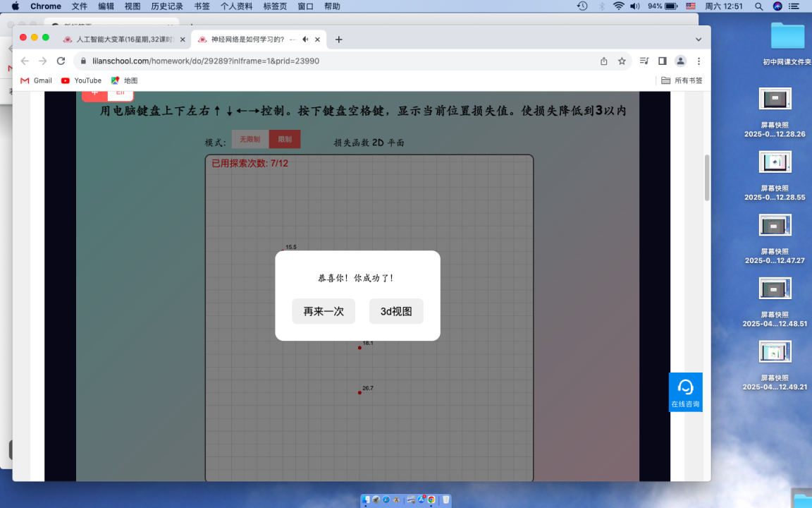Mute the tab audio speaker icon
Viewport: 812px width, 508px height.
click(305, 40)
